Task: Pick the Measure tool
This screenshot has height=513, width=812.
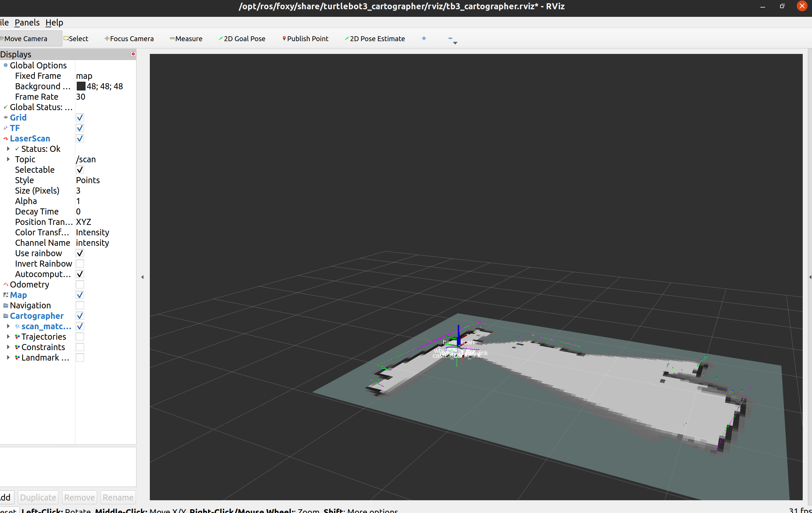Action: click(186, 39)
